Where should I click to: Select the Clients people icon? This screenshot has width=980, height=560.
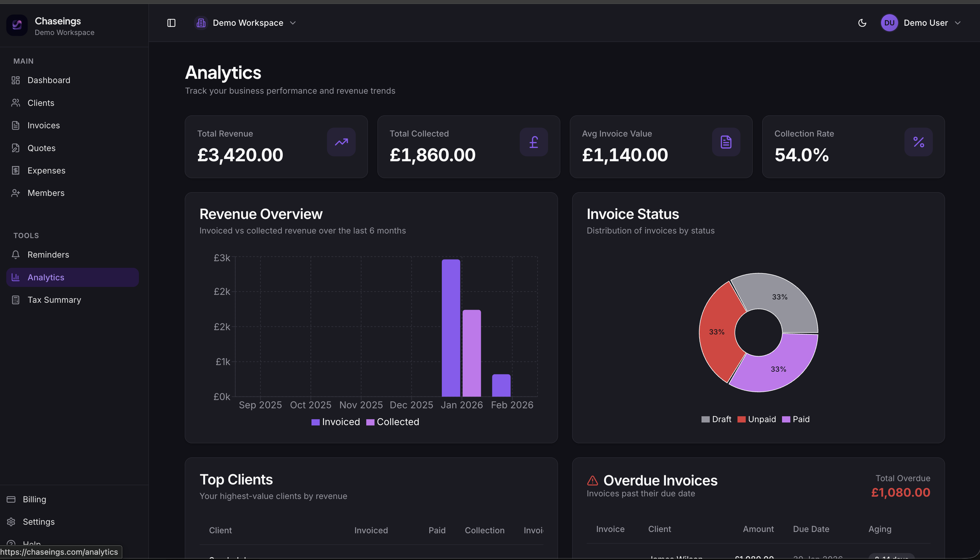coord(16,103)
